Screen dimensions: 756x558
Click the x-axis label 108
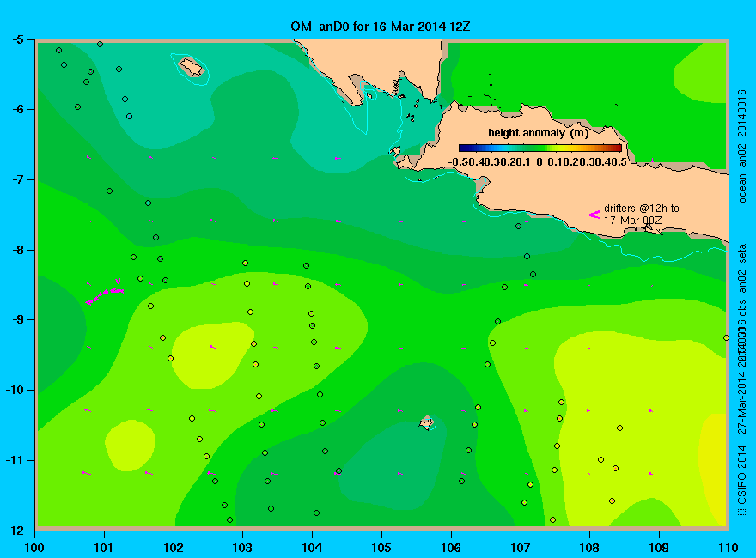(x=589, y=548)
